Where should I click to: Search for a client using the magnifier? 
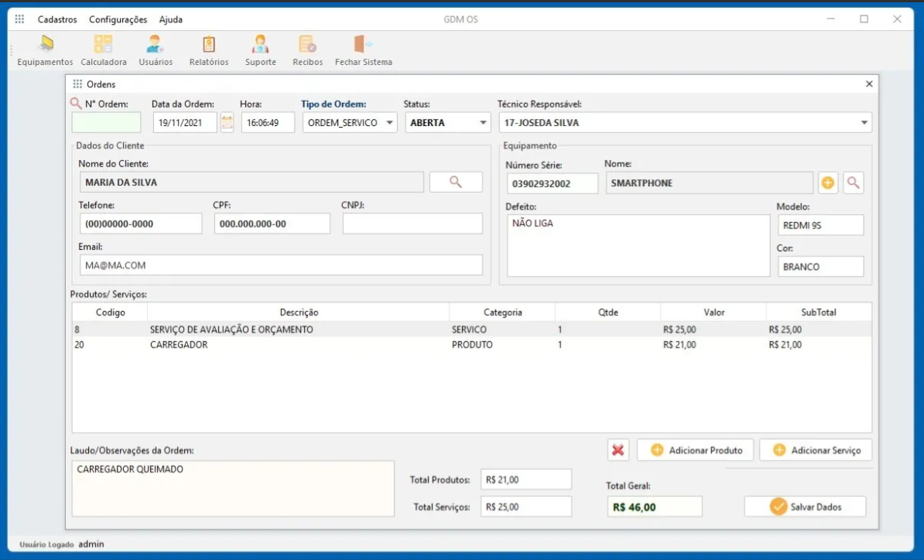pyautogui.click(x=456, y=182)
